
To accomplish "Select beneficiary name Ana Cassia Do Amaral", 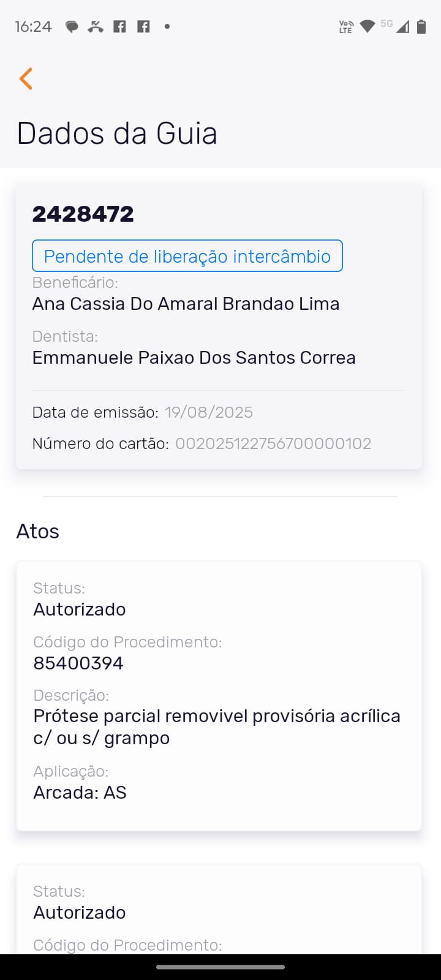I will pos(186,304).
